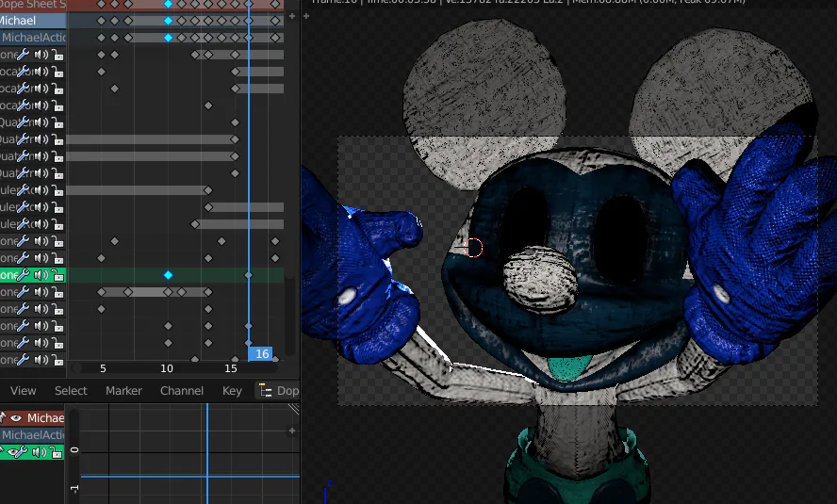Open the Dope Sheet mode dropdown
This screenshot has width=837, height=504.
tap(277, 391)
